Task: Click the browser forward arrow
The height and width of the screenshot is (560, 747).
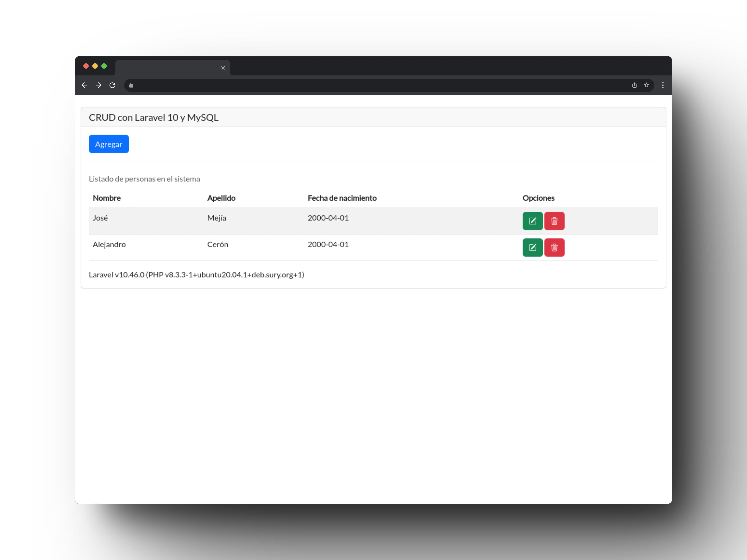Action: [98, 85]
